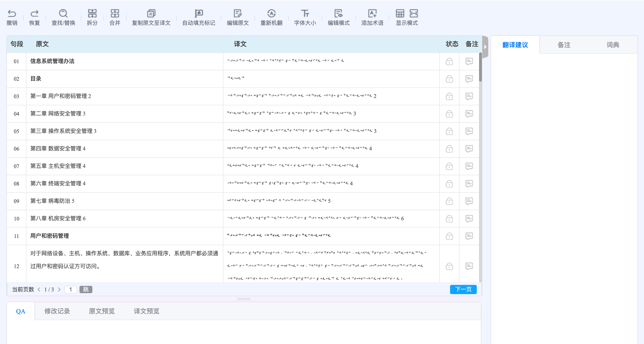Switch to the 词典 dictionary tab
644x344 pixels.
point(612,45)
